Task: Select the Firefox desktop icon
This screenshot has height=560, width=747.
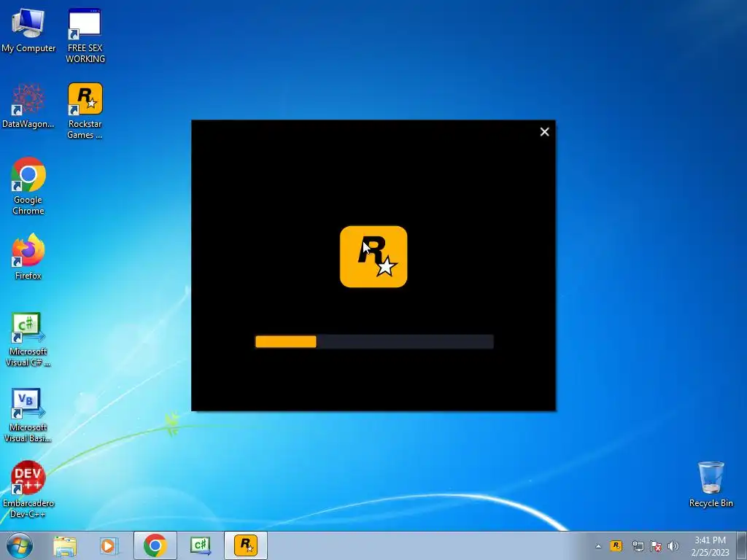Action: tap(28, 256)
